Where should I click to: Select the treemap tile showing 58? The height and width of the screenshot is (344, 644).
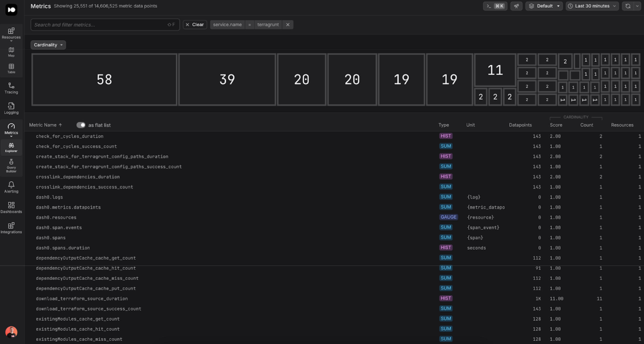pyautogui.click(x=104, y=79)
